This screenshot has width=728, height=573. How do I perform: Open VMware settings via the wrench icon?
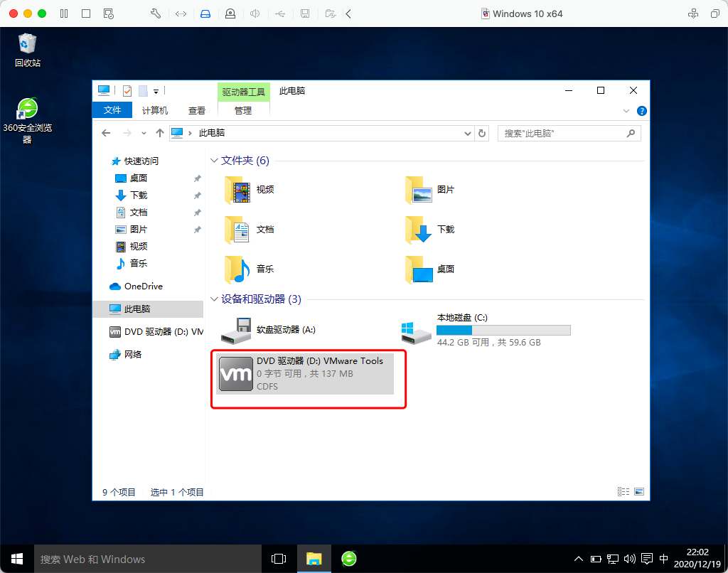(155, 14)
